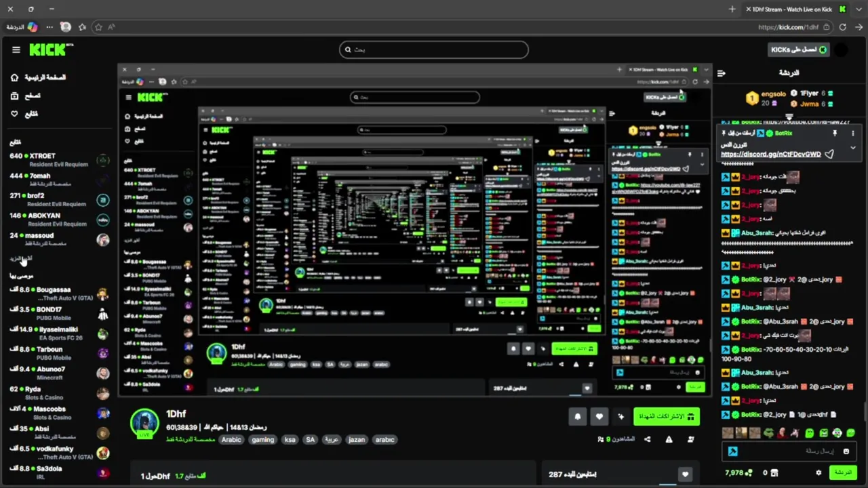The image size is (868, 488).
Task: Click 1Flyer in chat leaderboard
Action: click(809, 94)
